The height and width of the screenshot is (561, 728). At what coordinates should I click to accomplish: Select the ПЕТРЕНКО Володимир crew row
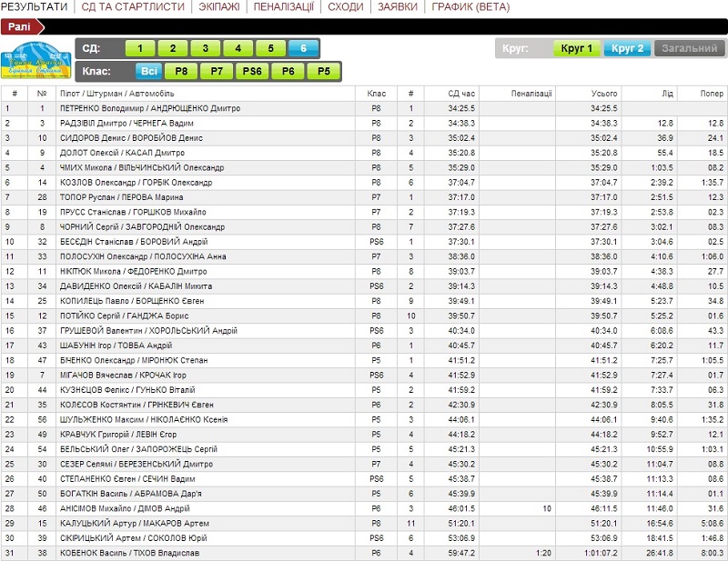pyautogui.click(x=152, y=108)
